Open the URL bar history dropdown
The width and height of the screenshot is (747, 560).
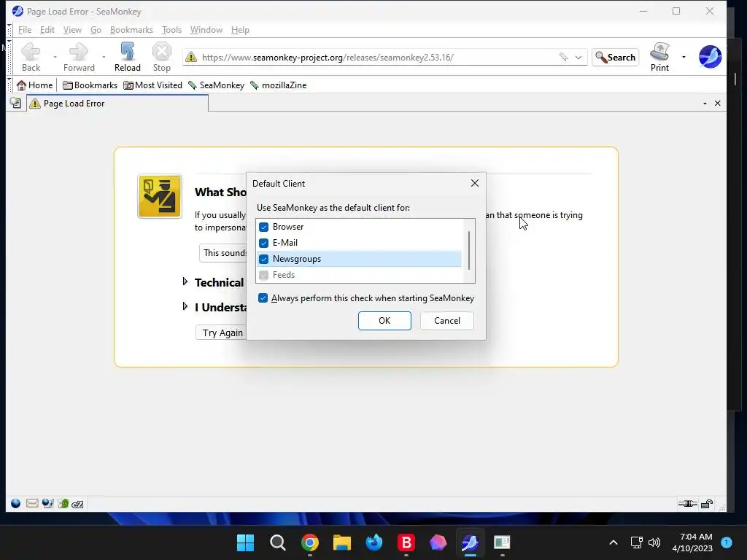(x=578, y=57)
